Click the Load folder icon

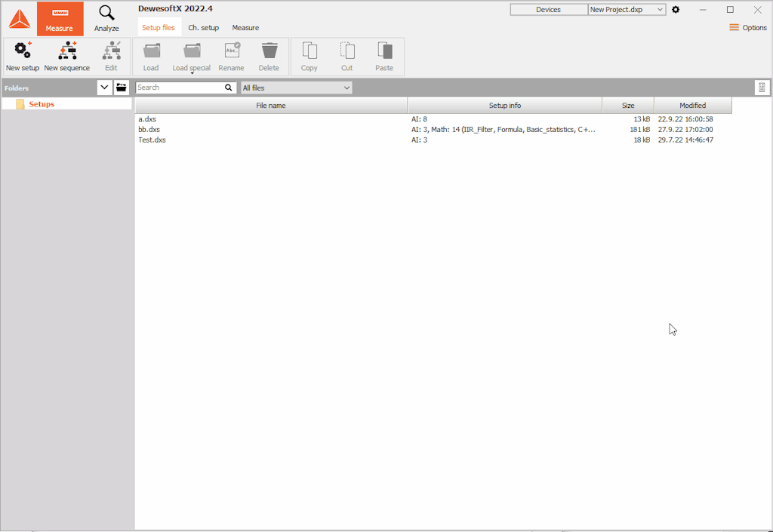151,51
